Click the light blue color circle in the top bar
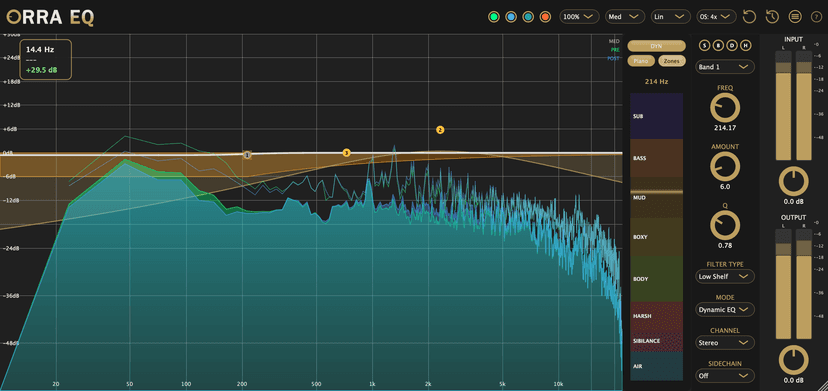The image size is (828, 391). pyautogui.click(x=511, y=17)
